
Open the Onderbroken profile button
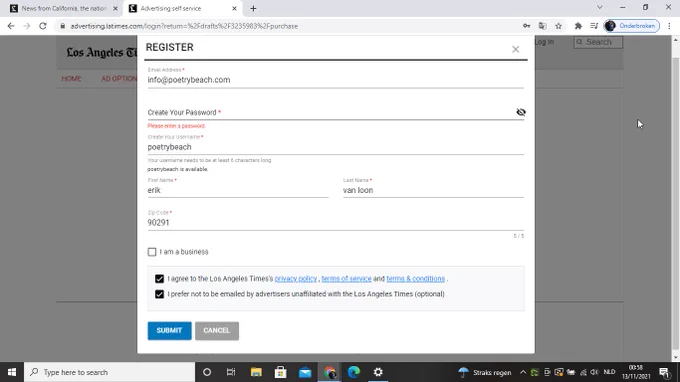click(632, 26)
